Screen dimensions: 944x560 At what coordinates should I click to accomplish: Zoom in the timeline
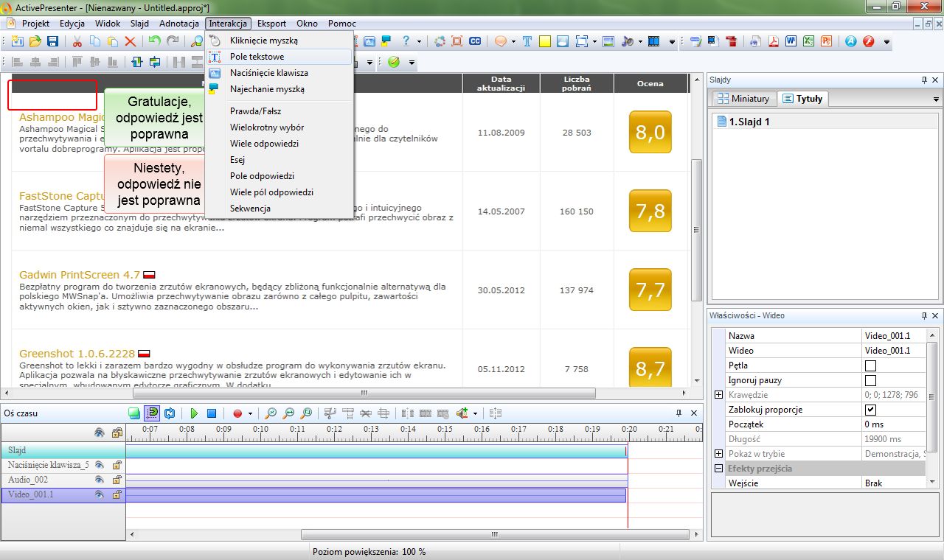click(288, 413)
